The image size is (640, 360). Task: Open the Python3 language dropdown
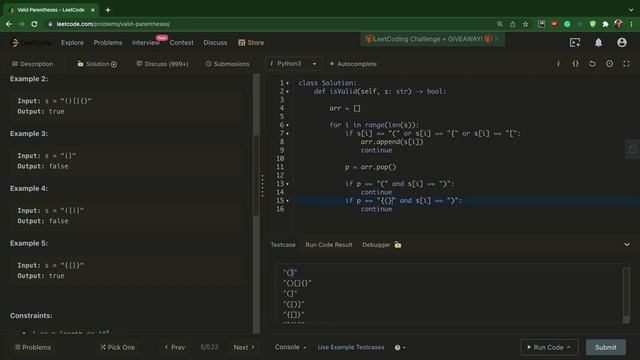293,64
